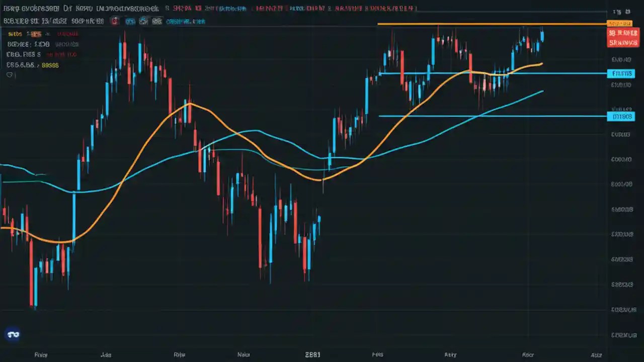
Task: Click the blue price level label on the axis
Action: [621, 73]
